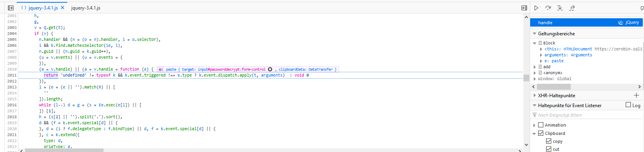Click the editor horizontal scrollbar right arrow
644x152 pixels.
point(520,150)
